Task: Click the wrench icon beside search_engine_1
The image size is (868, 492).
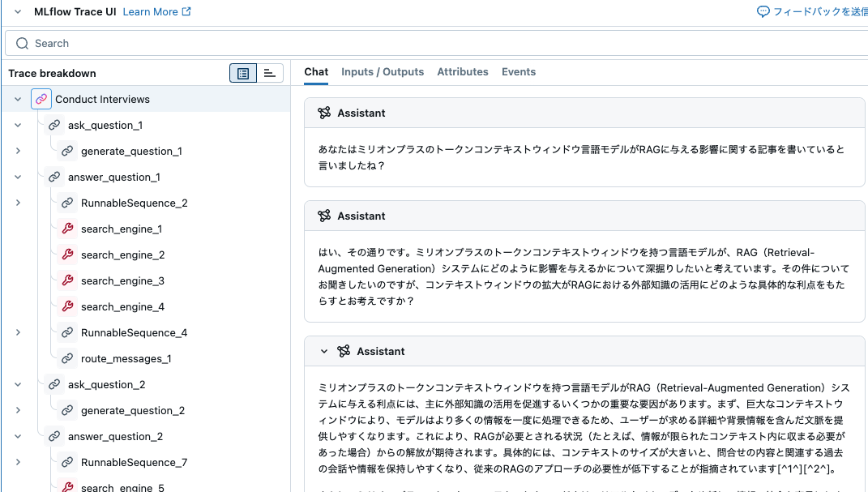Action: coord(67,229)
